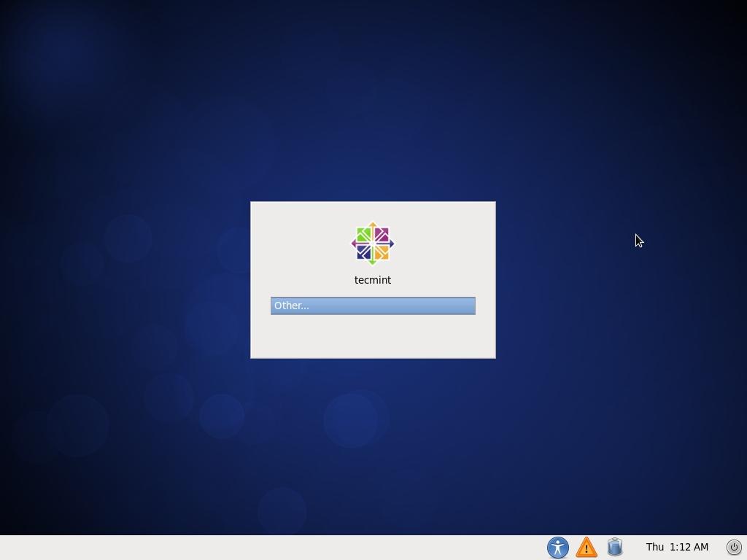Show shutdown options via the power icon
This screenshot has width=747, height=560.
point(734,547)
